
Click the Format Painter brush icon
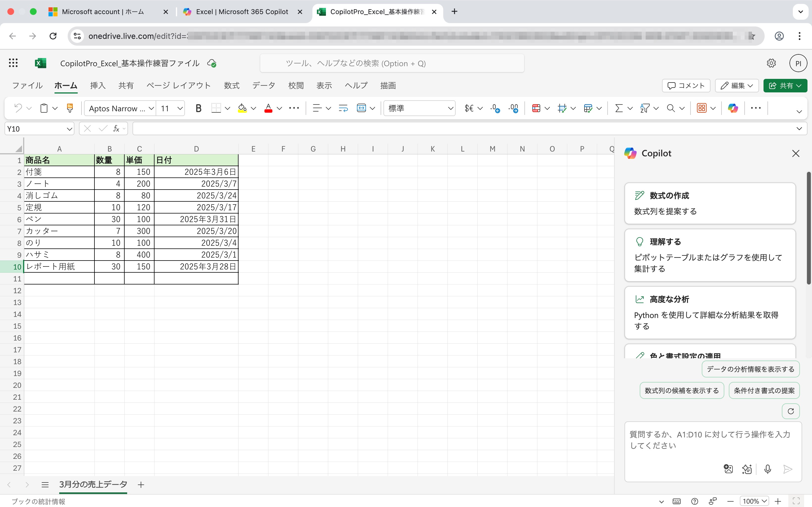(x=70, y=108)
